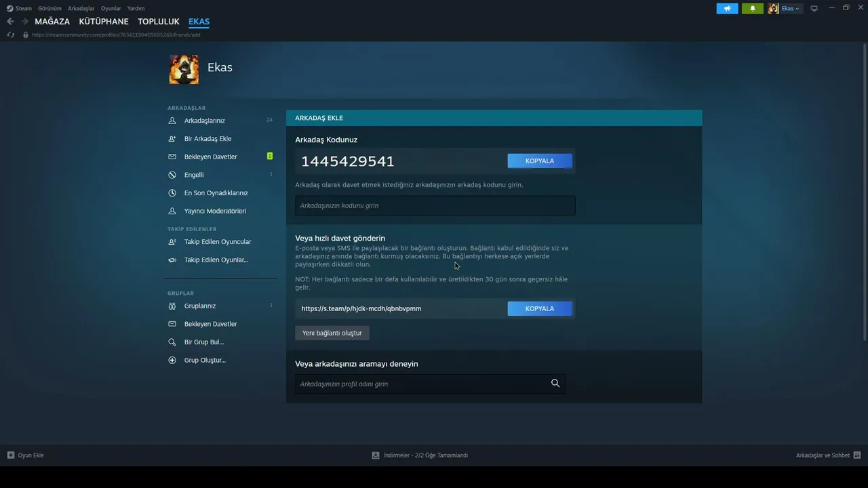The height and width of the screenshot is (488, 868).
Task: Click the envelope icon for friends' Bekleyen Davetler
Action: click(x=172, y=157)
